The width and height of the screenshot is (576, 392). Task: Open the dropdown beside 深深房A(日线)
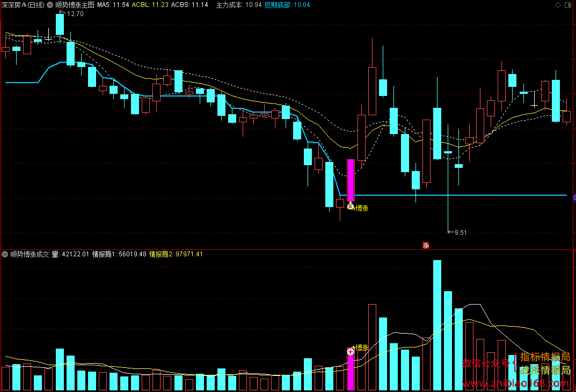click(x=49, y=5)
